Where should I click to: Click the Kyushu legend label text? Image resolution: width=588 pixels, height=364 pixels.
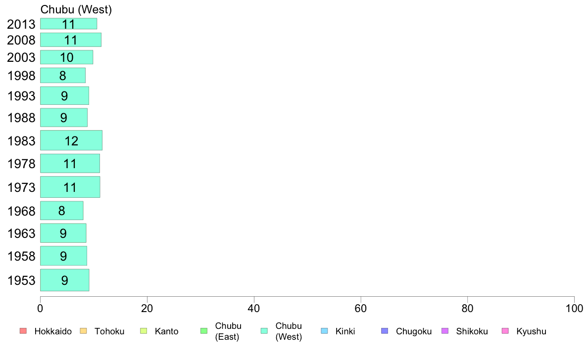coord(531,331)
